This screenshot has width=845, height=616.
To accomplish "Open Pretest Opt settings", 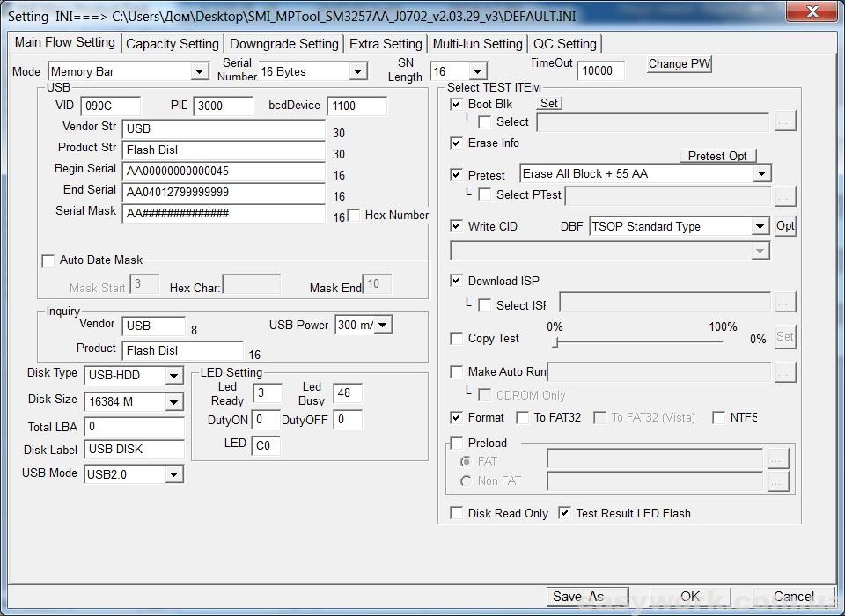I will coord(717,155).
